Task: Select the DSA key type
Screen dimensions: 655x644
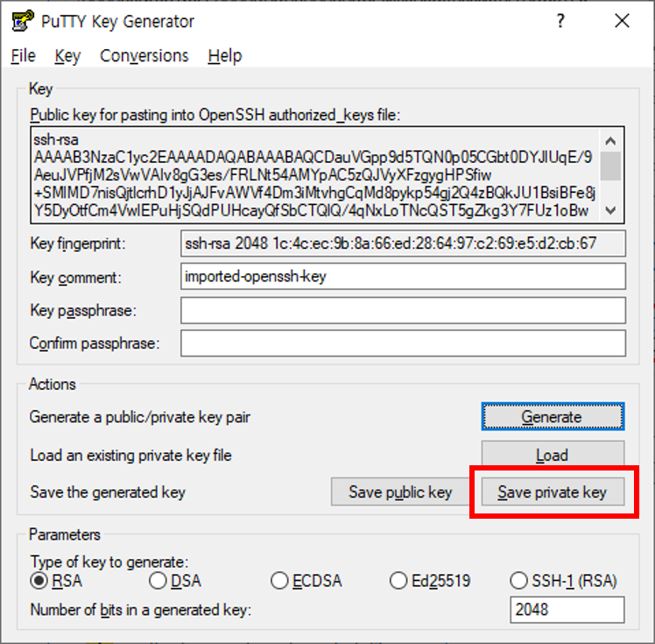Action: coord(175,581)
